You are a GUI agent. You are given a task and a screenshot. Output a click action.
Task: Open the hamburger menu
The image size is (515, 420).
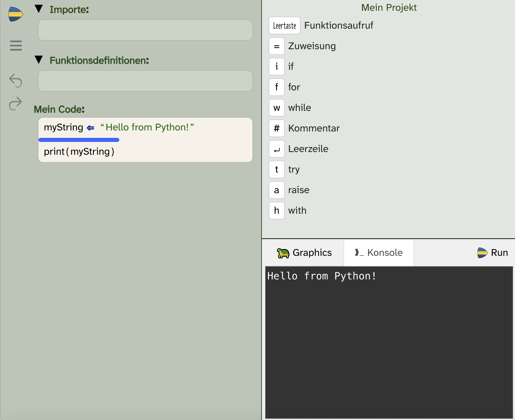click(x=16, y=46)
